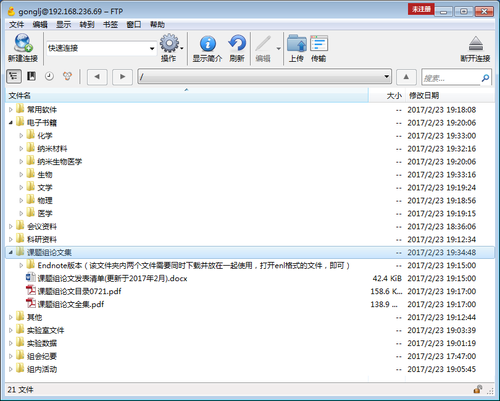Open the 书签 menu
Viewport: 500px width, 401px height.
(x=110, y=24)
